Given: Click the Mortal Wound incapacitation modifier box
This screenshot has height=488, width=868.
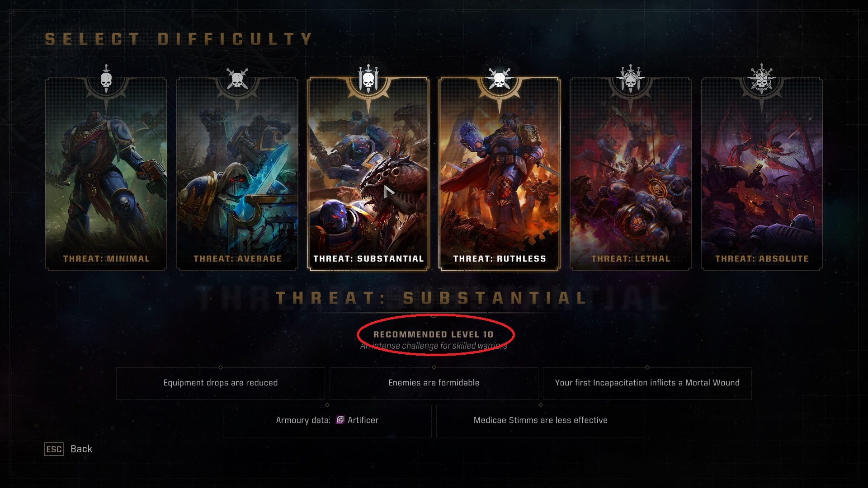Looking at the screenshot, I should (647, 383).
